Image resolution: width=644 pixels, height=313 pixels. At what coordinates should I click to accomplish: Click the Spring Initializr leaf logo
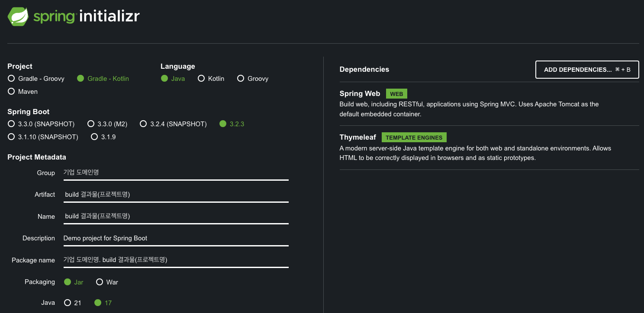[x=19, y=17]
